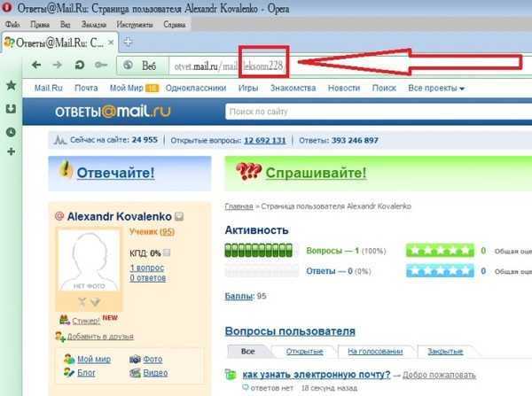
Task: Reload the page with refresh icon
Action: tap(80, 65)
